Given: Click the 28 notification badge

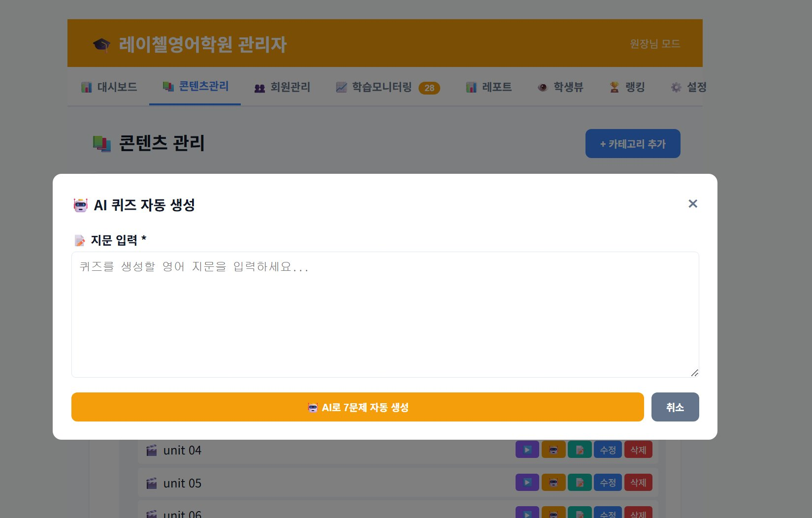Looking at the screenshot, I should click(x=429, y=88).
